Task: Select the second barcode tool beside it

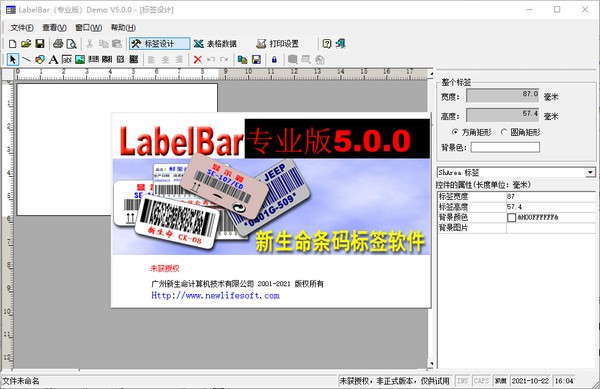Action: [x=107, y=60]
